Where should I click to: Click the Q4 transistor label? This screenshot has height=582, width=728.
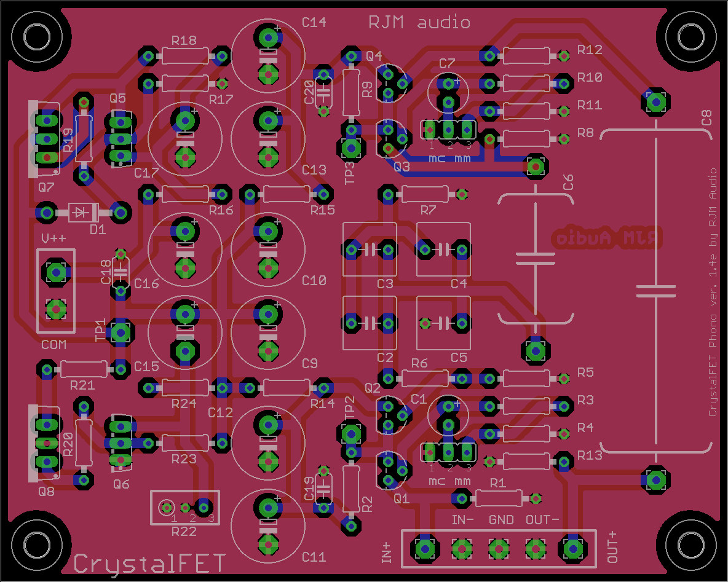pyautogui.click(x=374, y=56)
